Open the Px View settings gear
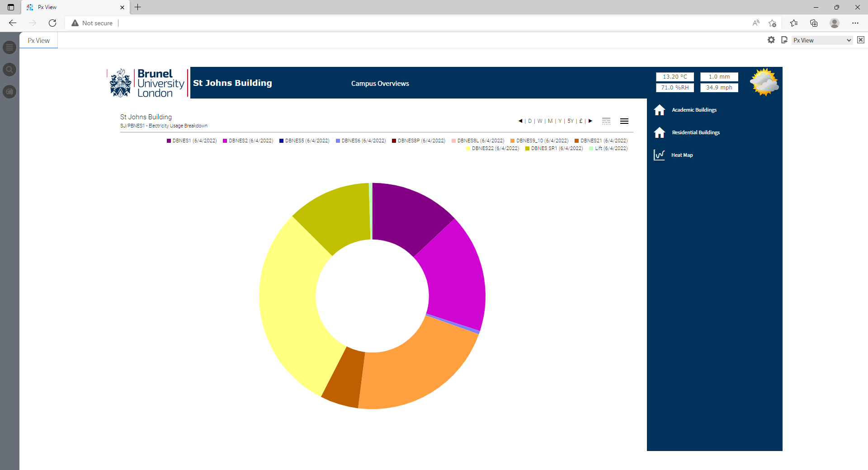Image resolution: width=868 pixels, height=470 pixels. click(x=771, y=40)
